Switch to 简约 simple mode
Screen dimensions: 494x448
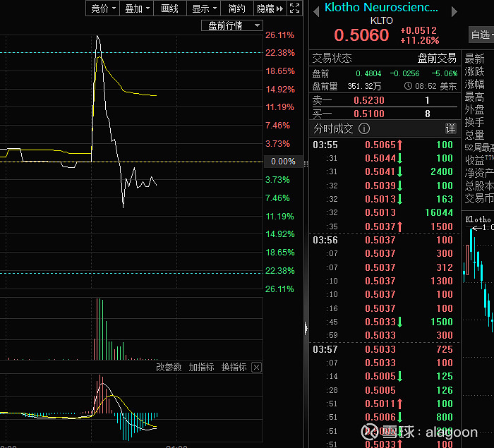(x=237, y=8)
